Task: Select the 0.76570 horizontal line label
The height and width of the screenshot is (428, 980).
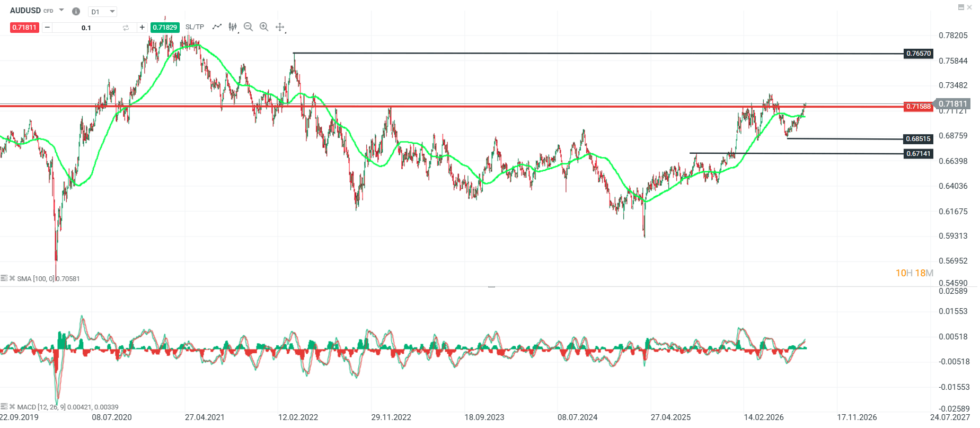Action: pos(918,54)
